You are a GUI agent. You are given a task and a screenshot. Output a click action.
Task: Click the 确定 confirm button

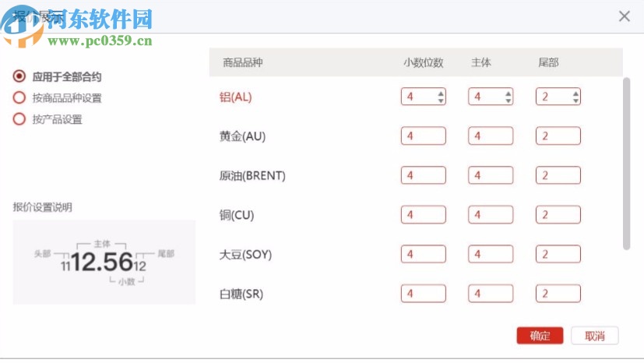coord(540,336)
